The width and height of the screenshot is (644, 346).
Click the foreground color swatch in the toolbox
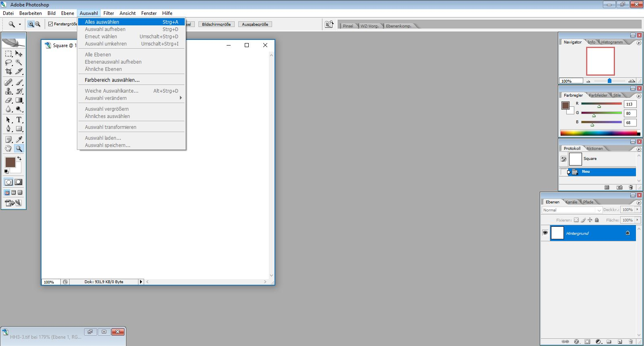(x=10, y=162)
